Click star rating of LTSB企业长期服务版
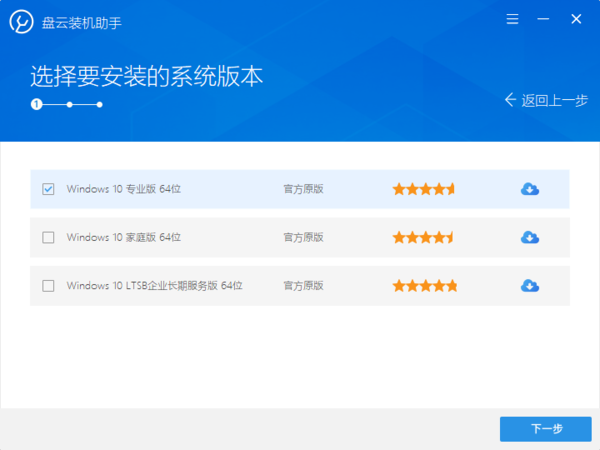The height and width of the screenshot is (450, 600). tap(425, 286)
